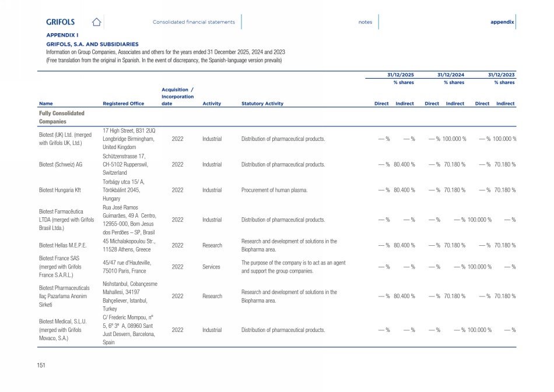Select the Biotest Hungaria Kft row name
The width and height of the screenshot is (554, 392).
pyautogui.click(x=59, y=190)
